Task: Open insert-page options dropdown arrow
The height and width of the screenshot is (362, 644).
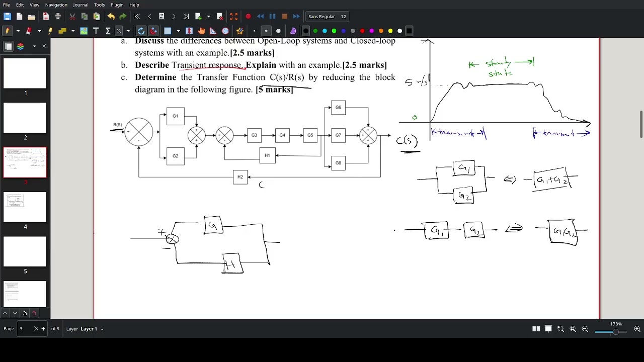Action: point(208,17)
